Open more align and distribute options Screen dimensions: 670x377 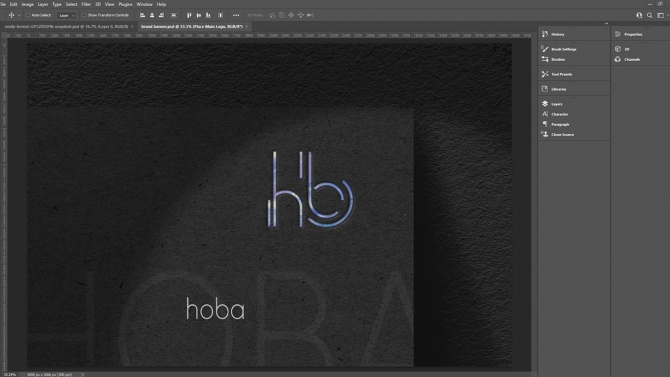(x=236, y=15)
